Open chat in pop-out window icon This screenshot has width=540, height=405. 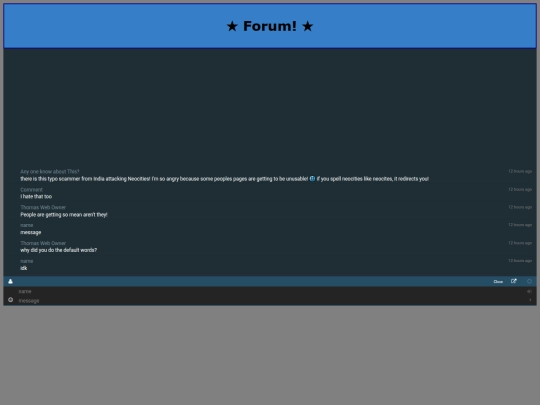click(x=513, y=281)
